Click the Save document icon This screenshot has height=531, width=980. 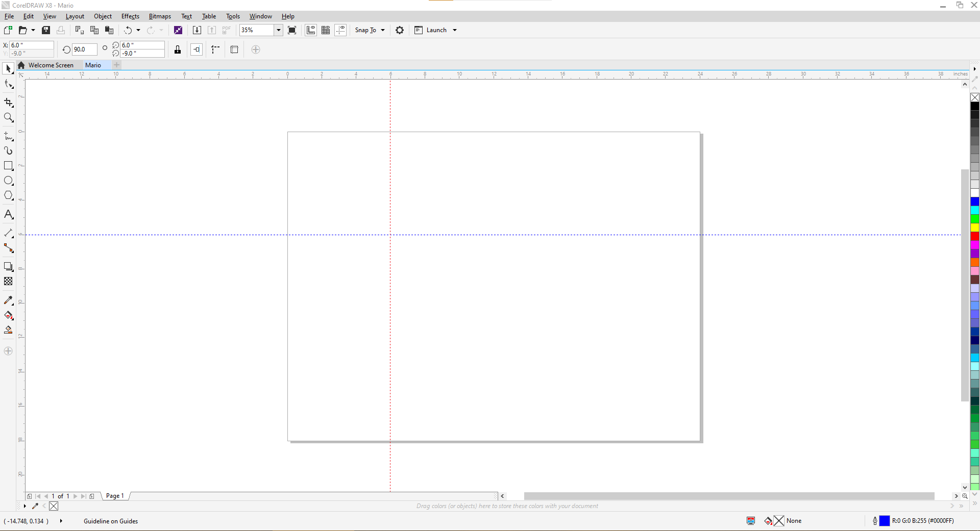(46, 30)
